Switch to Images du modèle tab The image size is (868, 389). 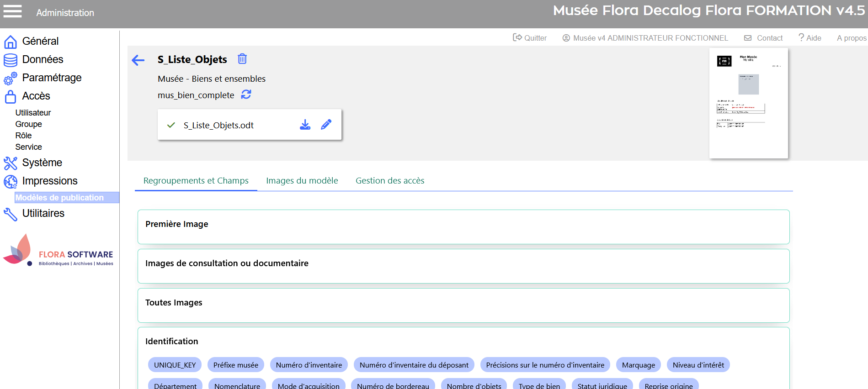coord(302,181)
